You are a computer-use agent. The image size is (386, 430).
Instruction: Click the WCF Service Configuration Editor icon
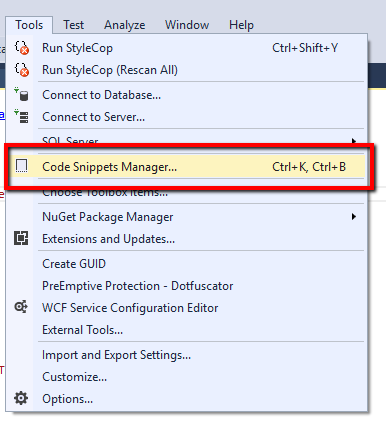click(x=21, y=307)
